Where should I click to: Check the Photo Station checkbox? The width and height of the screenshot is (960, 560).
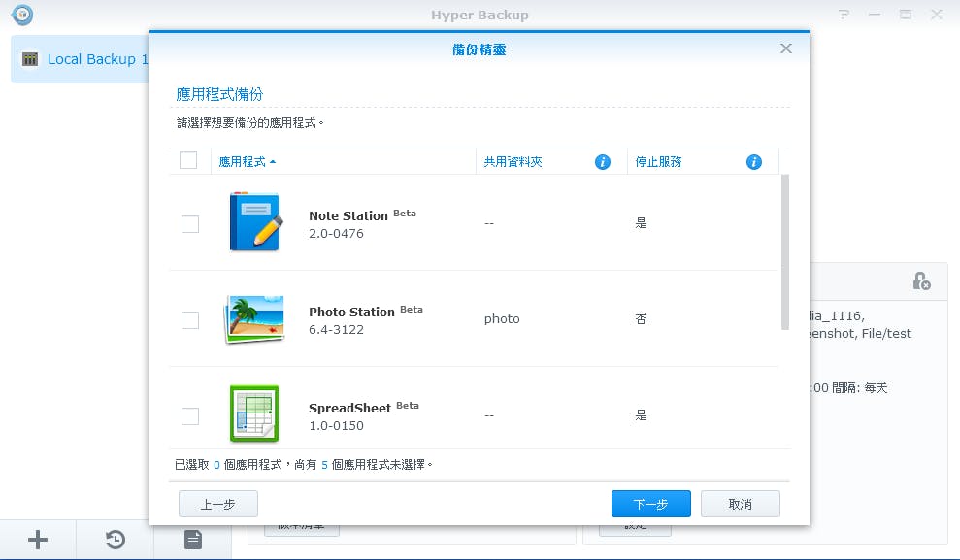click(x=190, y=320)
